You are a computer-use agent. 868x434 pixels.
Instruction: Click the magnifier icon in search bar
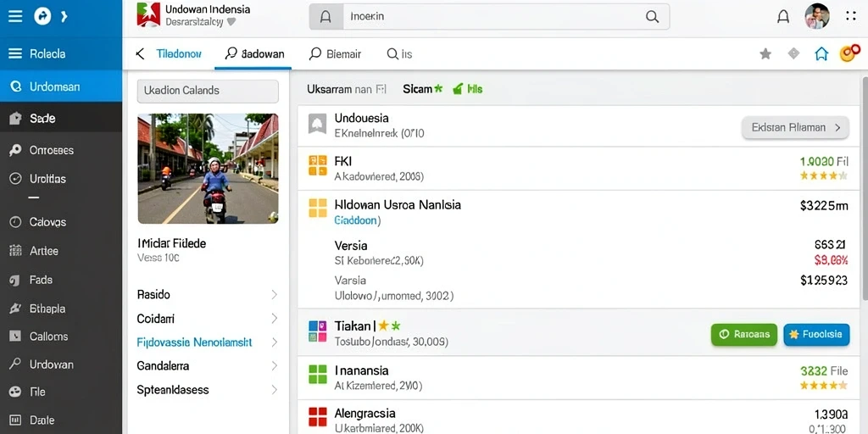(x=652, y=17)
